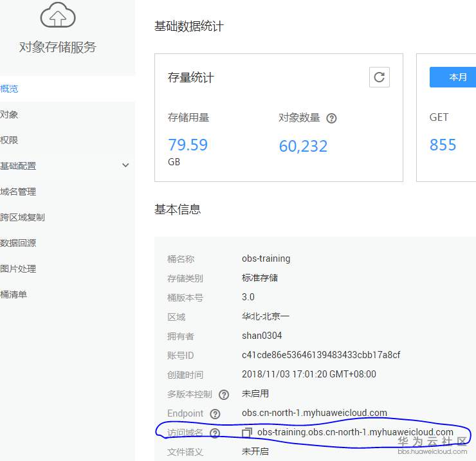Click the cloud upload service icon
Viewport: 476px width, 461px height.
click(58, 15)
